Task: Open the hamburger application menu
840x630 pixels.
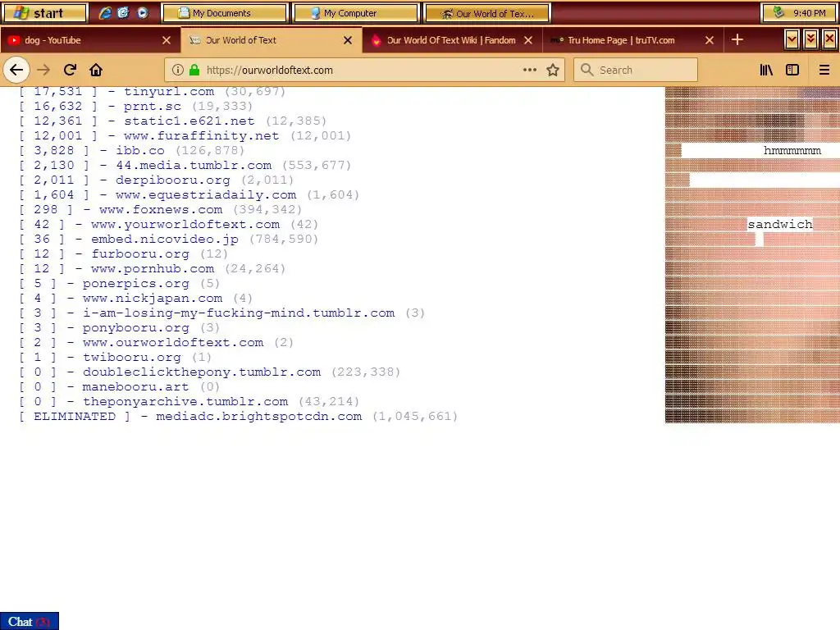Action: (x=824, y=70)
